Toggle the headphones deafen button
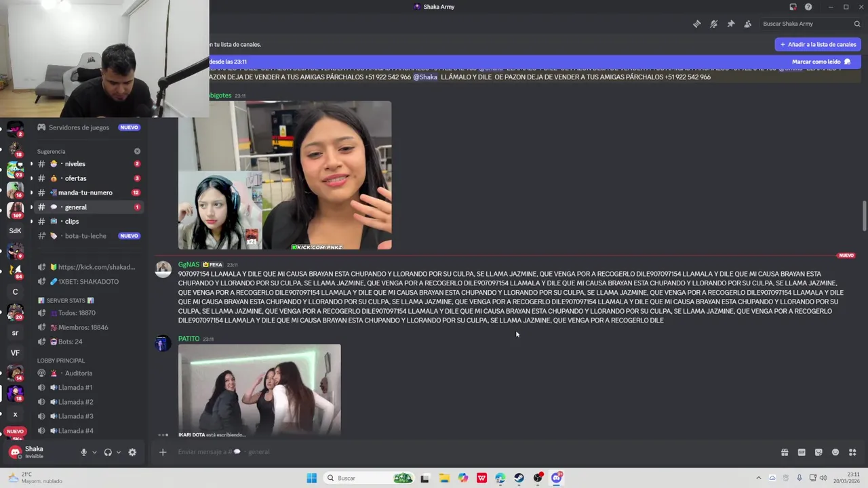Image resolution: width=868 pixels, height=488 pixels. tap(108, 452)
